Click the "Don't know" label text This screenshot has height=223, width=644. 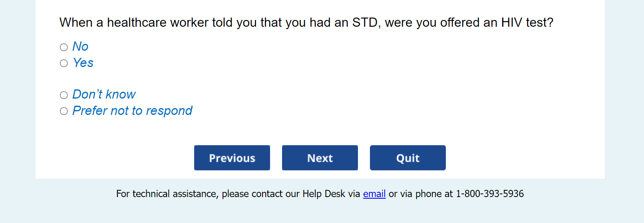tap(104, 95)
